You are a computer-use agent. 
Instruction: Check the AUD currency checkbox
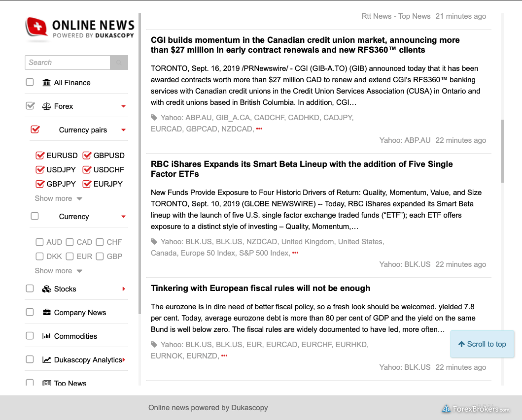39,242
